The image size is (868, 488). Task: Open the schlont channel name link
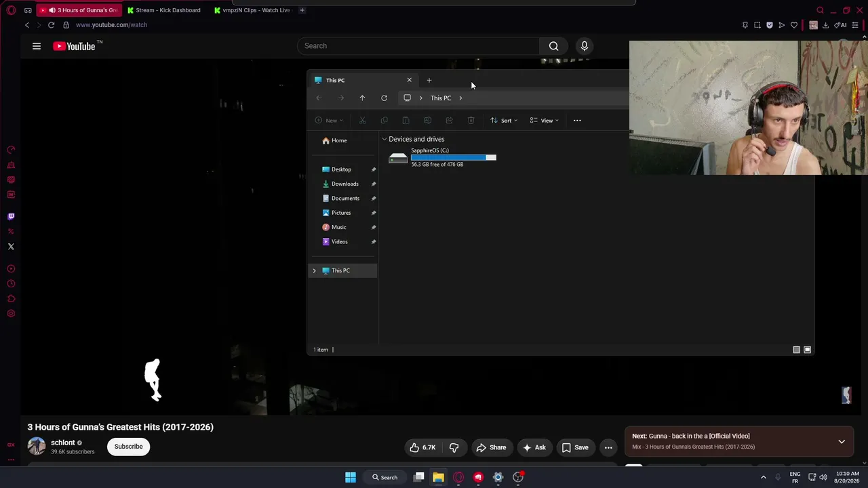pyautogui.click(x=63, y=443)
